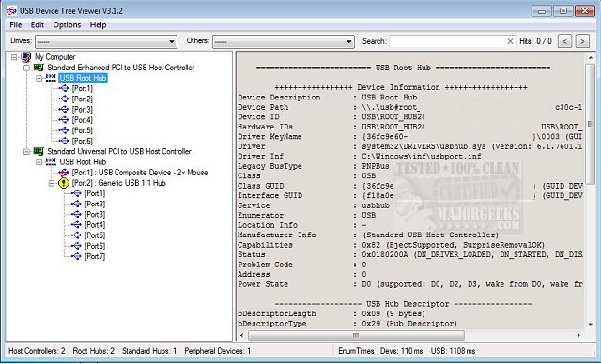Click the Standard Universal PCI controller card icon
Image resolution: width=601 pixels, height=364 pixels.
39,152
